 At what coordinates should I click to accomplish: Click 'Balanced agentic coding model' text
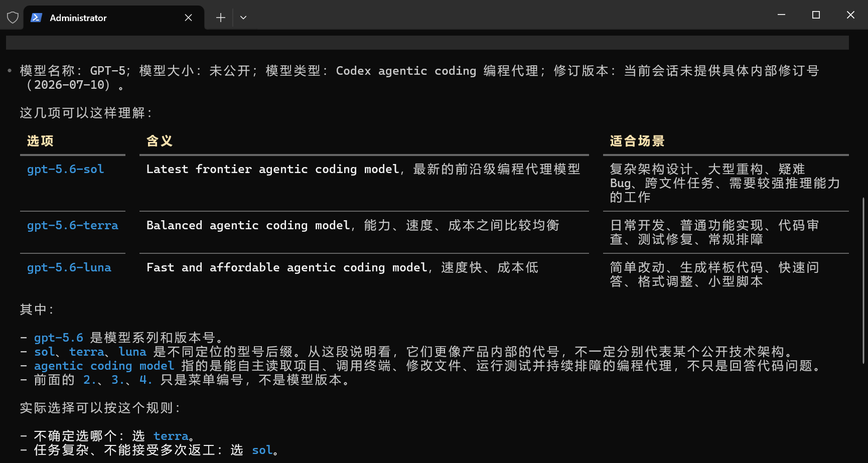248,225
